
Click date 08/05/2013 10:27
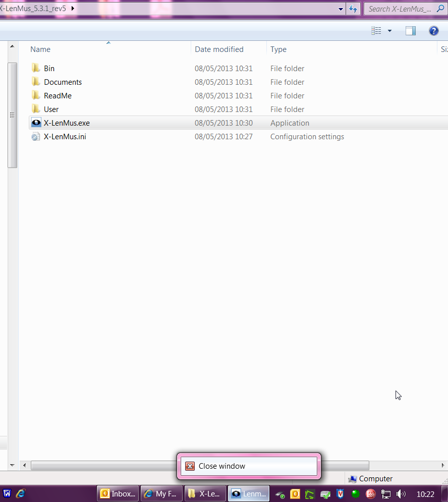223,137
